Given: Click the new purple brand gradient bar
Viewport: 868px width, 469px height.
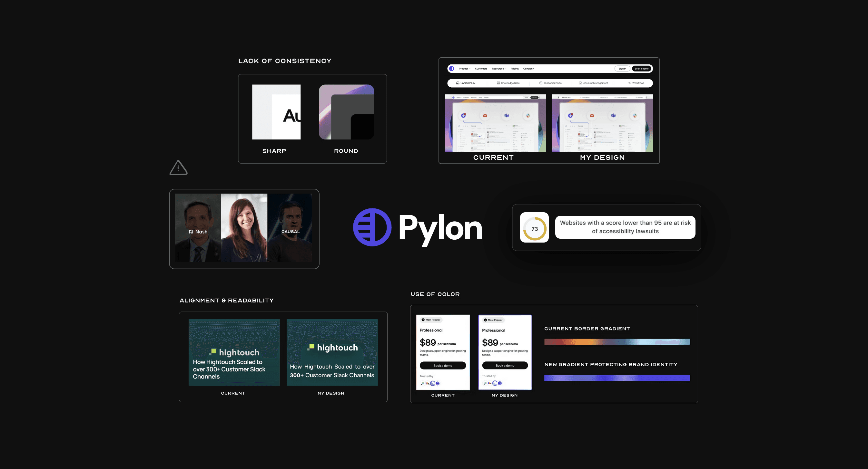Looking at the screenshot, I should pos(617,378).
